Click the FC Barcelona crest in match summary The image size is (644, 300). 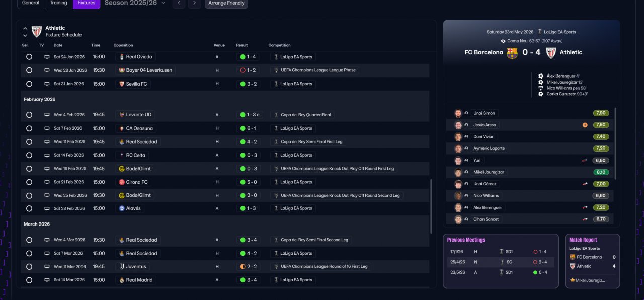point(512,53)
